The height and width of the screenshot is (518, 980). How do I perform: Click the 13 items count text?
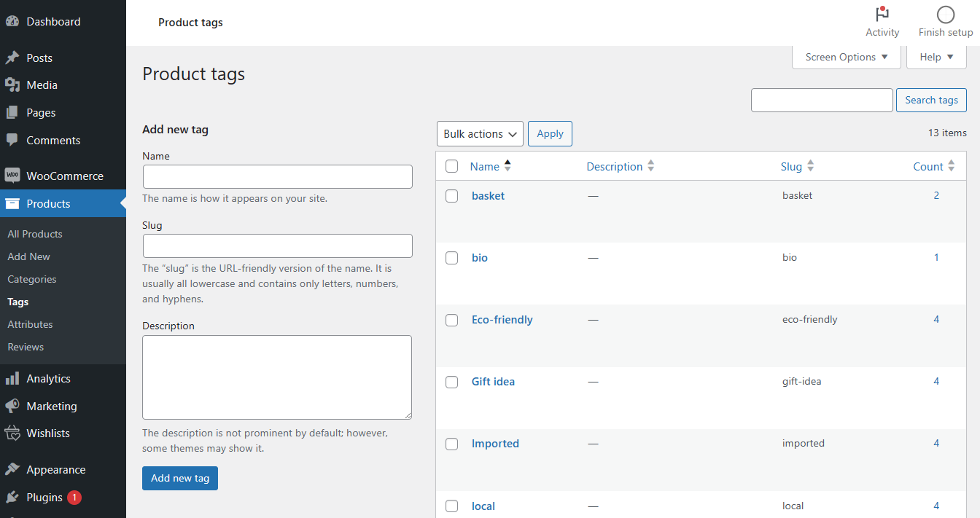[x=947, y=133]
